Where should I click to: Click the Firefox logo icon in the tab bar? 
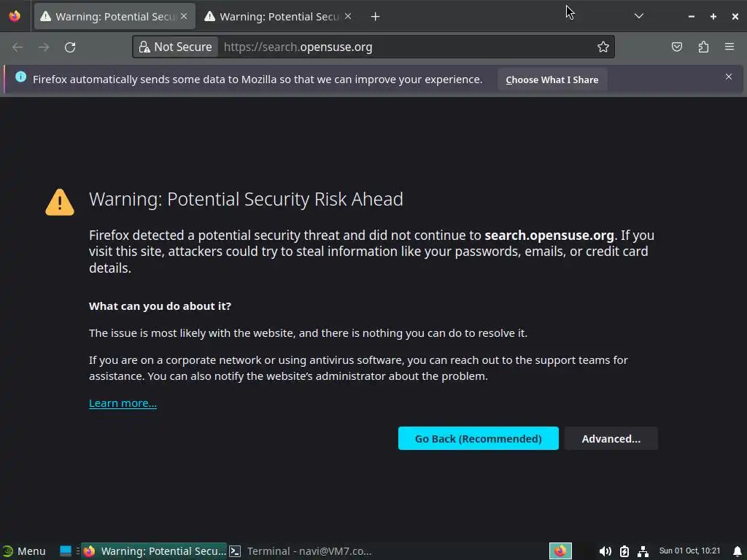[15, 16]
